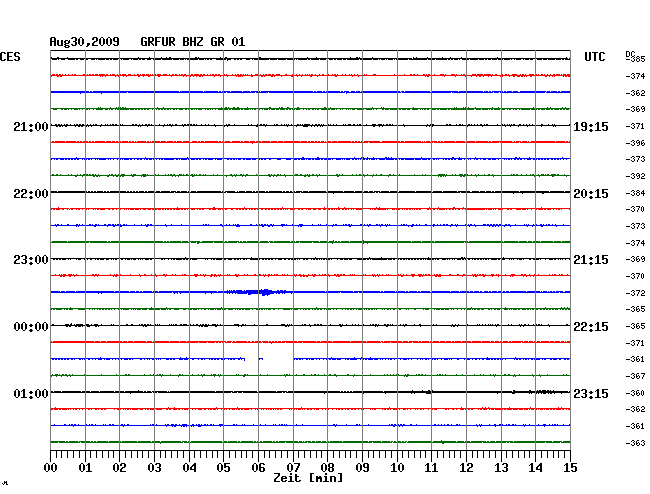Click x-axis minute tick label "12"

466,468
